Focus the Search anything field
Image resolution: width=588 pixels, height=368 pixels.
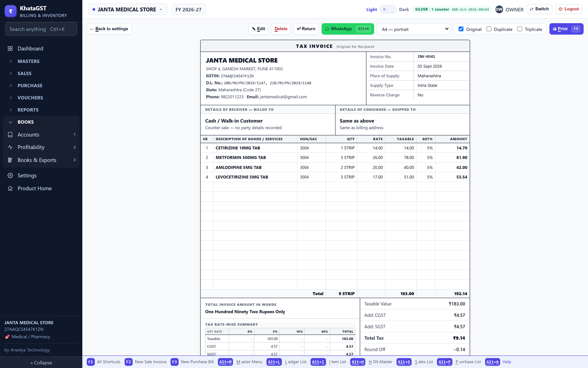pos(41,29)
